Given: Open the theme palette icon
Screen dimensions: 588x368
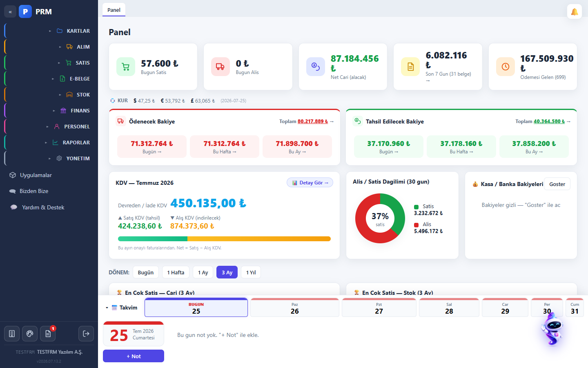Looking at the screenshot, I should click(x=30, y=334).
